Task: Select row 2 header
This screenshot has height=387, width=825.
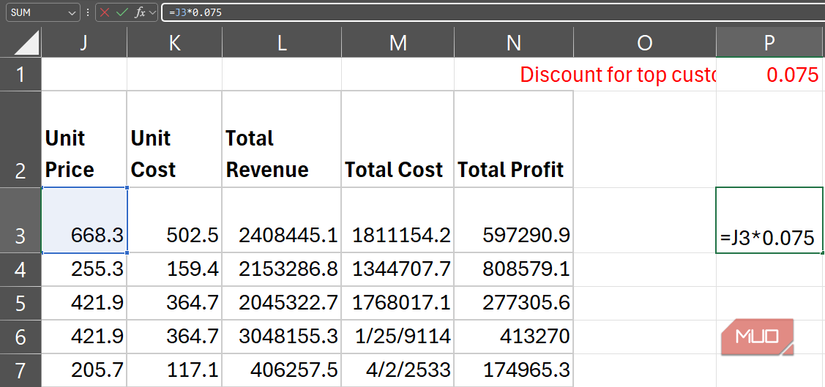Action: (21, 139)
